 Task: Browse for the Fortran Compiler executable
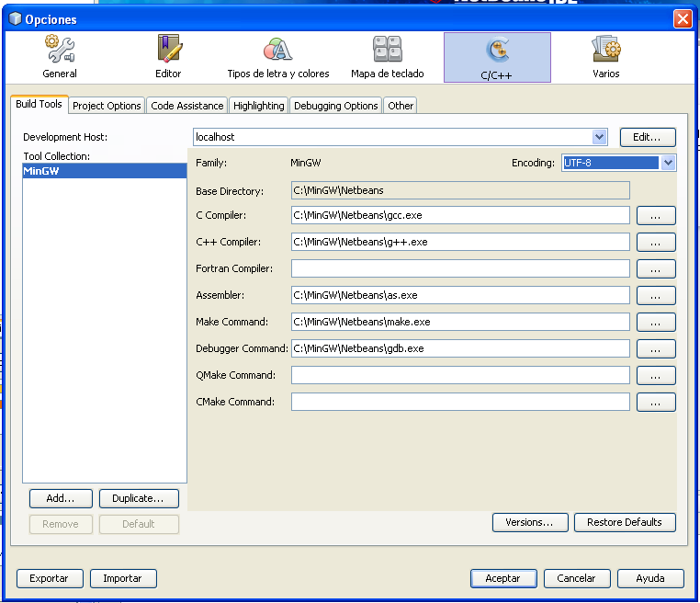(x=656, y=269)
